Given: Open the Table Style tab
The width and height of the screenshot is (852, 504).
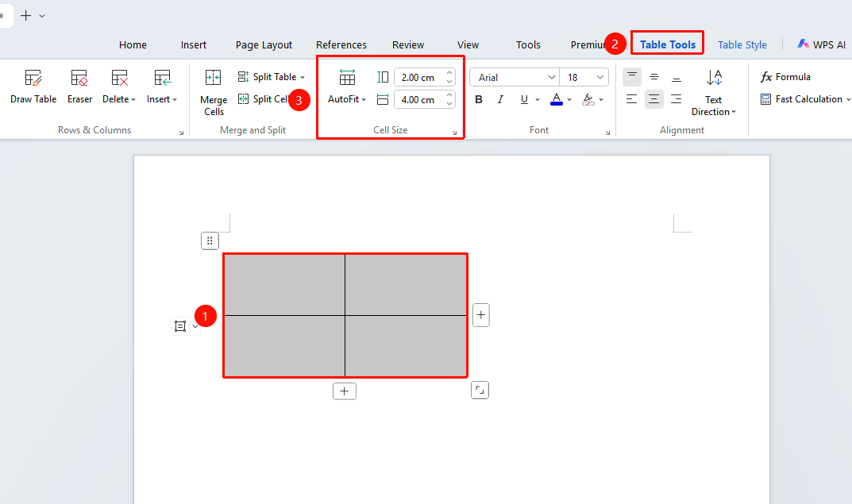Looking at the screenshot, I should click(x=742, y=45).
